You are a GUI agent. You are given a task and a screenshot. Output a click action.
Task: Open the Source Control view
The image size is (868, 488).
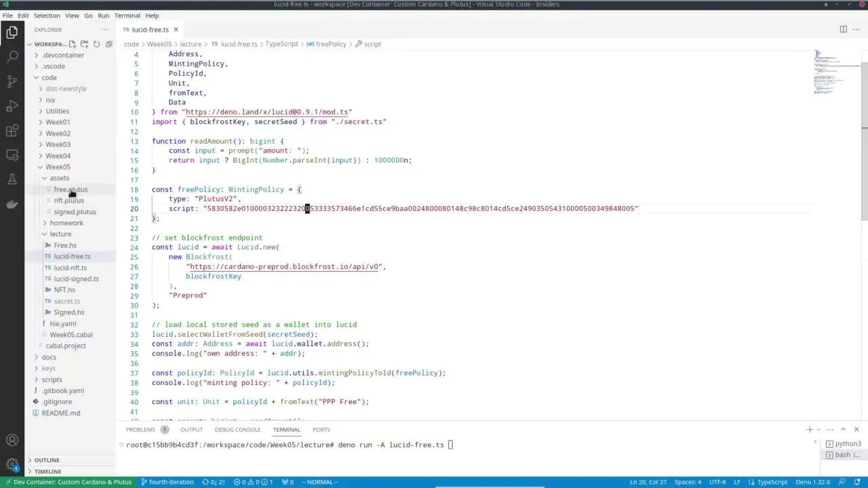click(x=12, y=81)
